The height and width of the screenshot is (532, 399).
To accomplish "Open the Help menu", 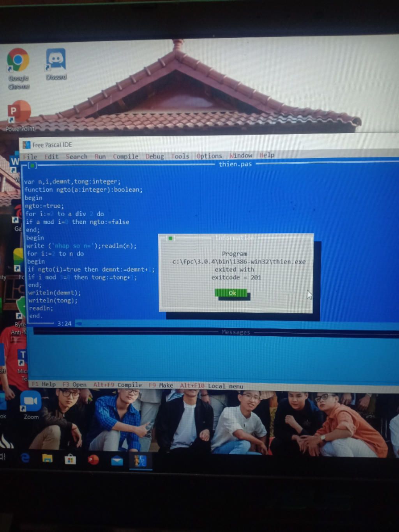I will tap(267, 155).
